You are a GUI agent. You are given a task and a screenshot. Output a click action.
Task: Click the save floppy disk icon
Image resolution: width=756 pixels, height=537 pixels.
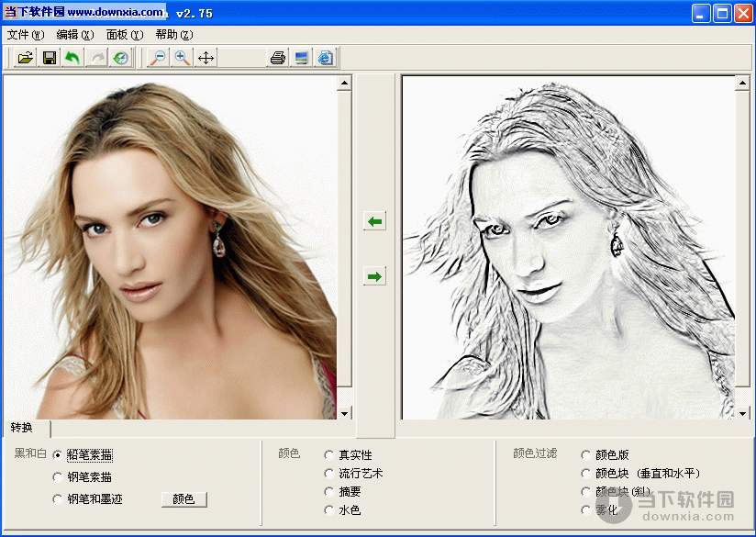50,58
